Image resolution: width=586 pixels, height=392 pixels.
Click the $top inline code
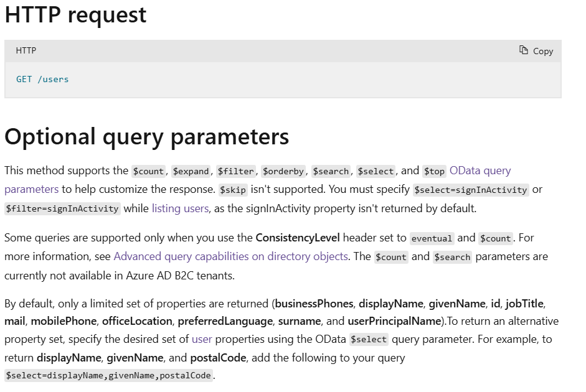(434, 171)
